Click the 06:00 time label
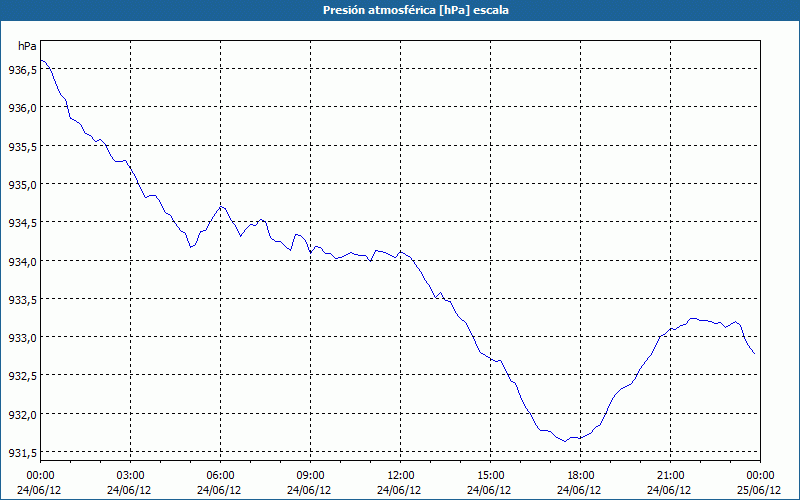800x500 pixels. [220, 476]
